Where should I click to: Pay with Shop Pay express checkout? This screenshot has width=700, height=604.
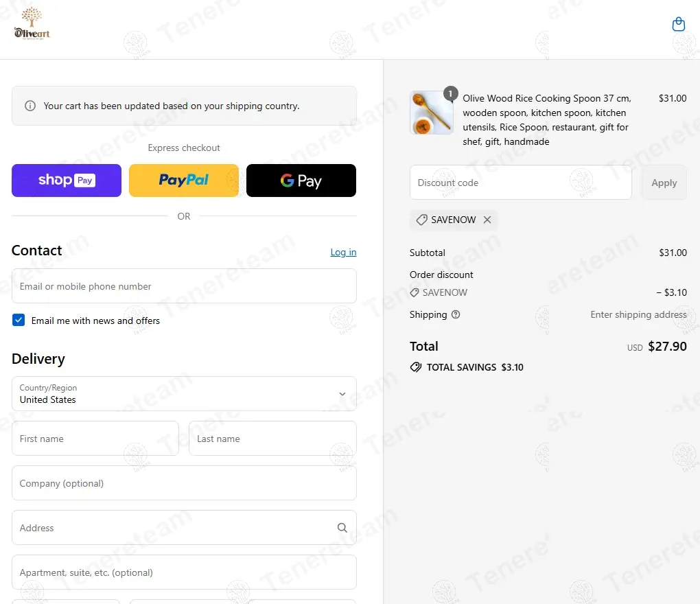pyautogui.click(x=67, y=181)
